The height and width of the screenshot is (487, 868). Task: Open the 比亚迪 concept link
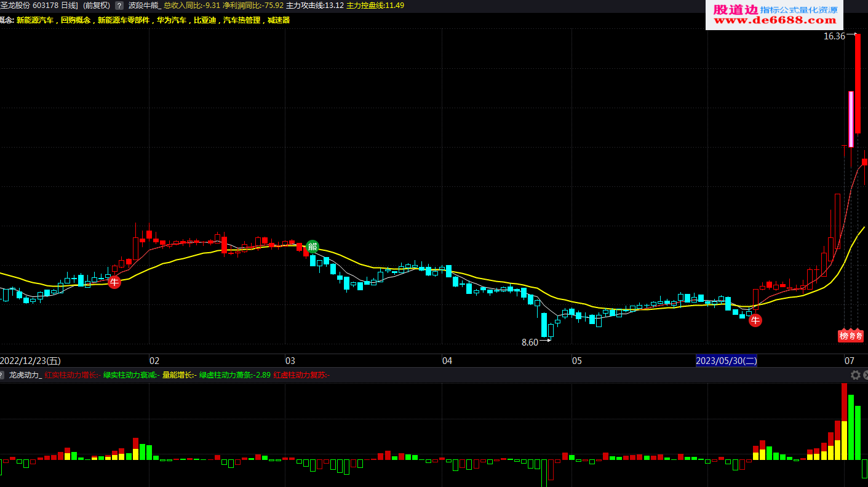click(x=204, y=20)
